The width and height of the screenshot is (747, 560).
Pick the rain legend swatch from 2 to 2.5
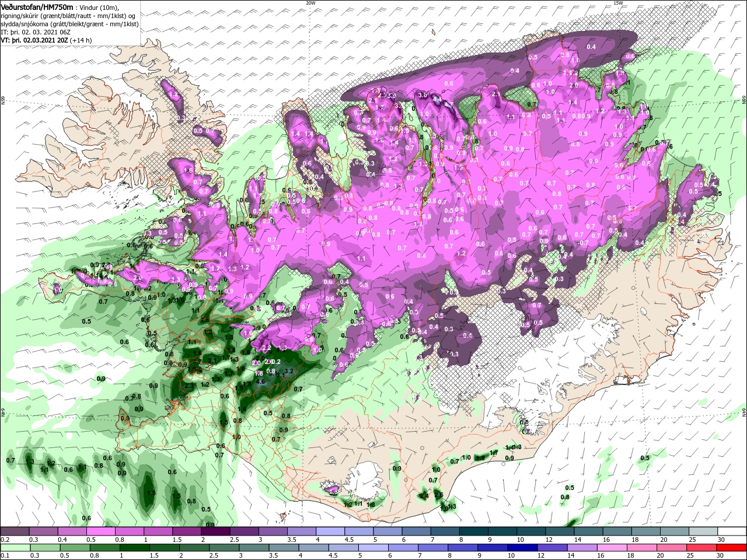pos(194,548)
